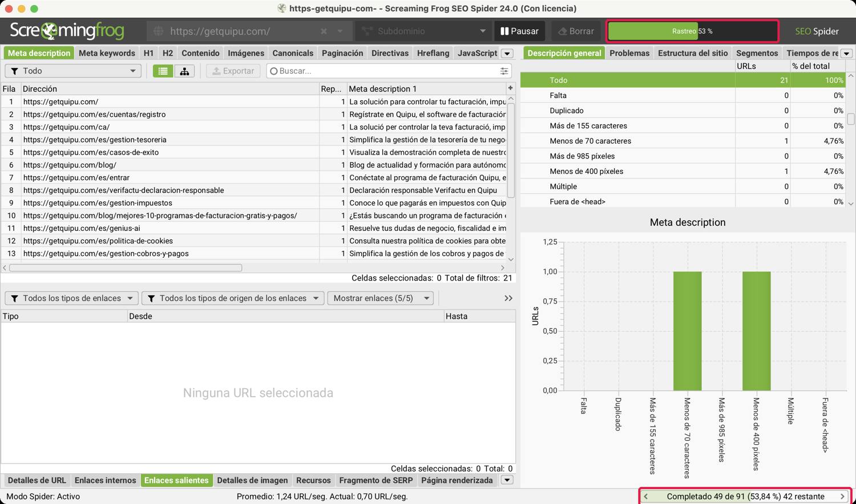The height and width of the screenshot is (504, 856).
Task: Select the Duplicado overview row
Action: (683, 111)
